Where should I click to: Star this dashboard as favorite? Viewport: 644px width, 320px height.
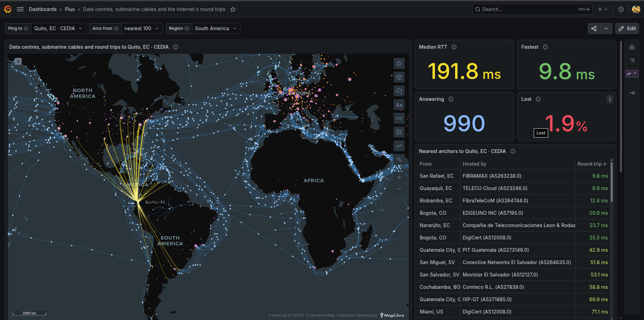[233, 9]
